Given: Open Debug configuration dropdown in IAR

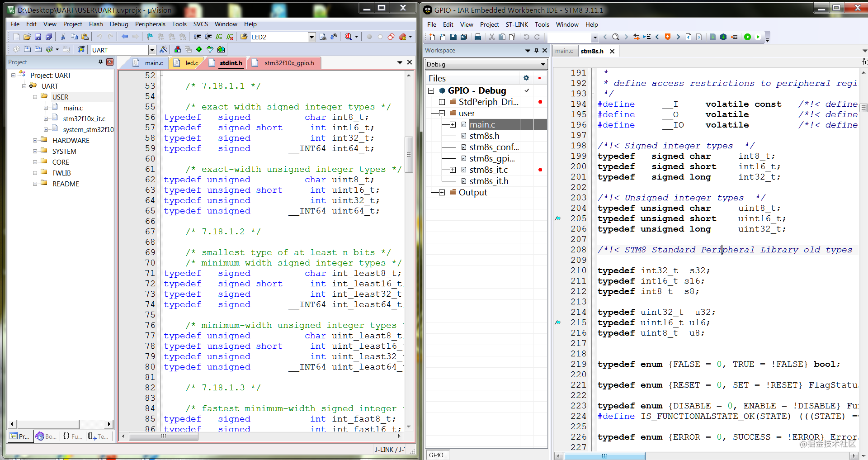Looking at the screenshot, I should pyautogui.click(x=543, y=64).
